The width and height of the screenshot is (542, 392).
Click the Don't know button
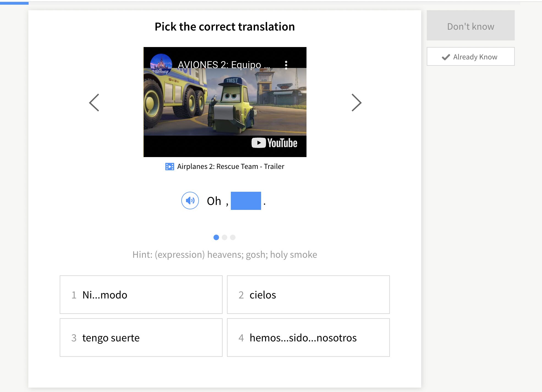(470, 26)
